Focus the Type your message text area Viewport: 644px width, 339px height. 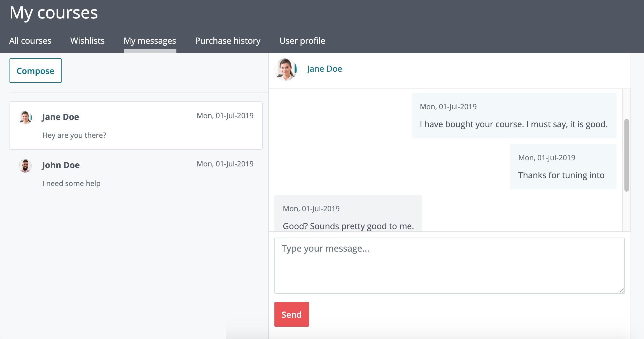coord(449,265)
